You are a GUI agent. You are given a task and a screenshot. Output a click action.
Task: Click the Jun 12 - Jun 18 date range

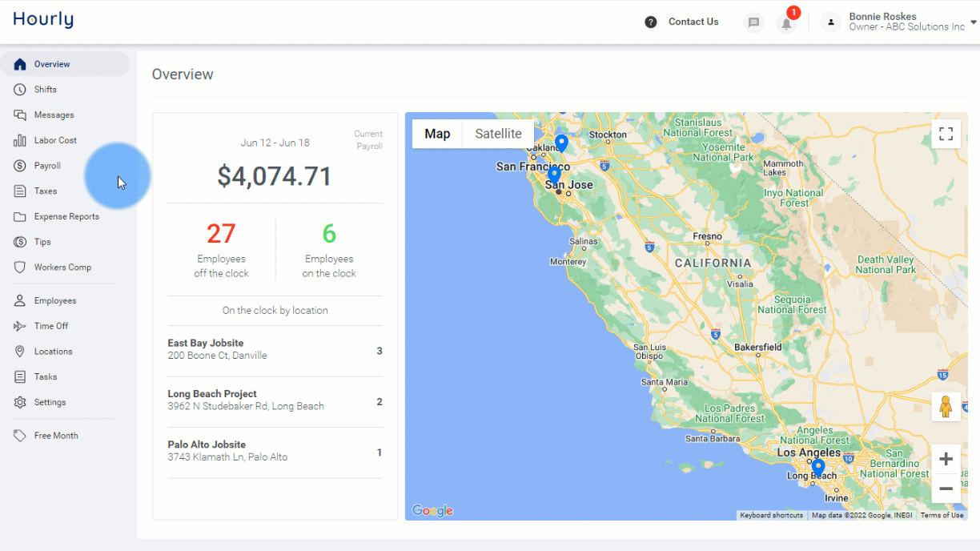tap(275, 143)
